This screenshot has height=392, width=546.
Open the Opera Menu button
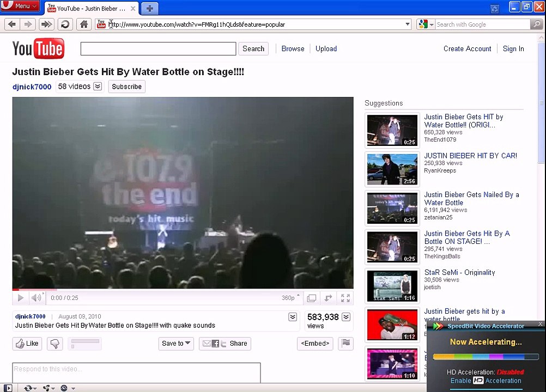pos(20,6)
